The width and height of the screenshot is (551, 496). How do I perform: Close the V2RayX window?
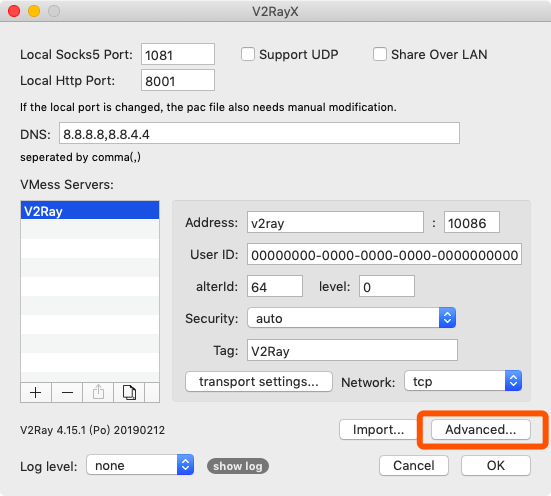14,11
